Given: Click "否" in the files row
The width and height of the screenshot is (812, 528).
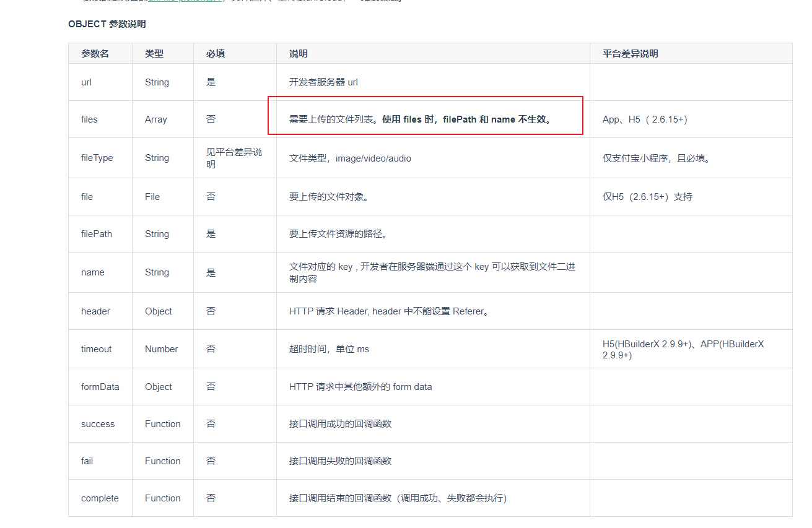Looking at the screenshot, I should tap(211, 119).
